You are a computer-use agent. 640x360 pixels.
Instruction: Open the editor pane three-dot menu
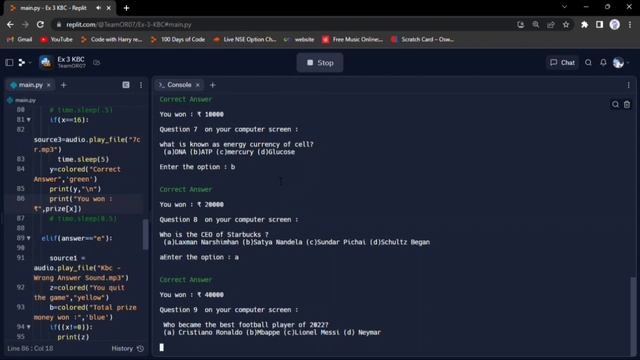click(141, 85)
